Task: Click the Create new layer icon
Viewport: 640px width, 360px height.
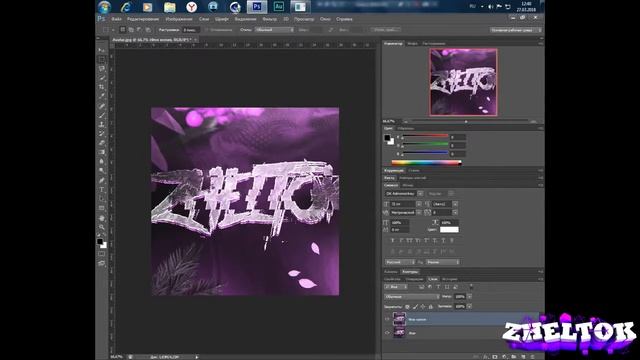Action: (x=523, y=357)
